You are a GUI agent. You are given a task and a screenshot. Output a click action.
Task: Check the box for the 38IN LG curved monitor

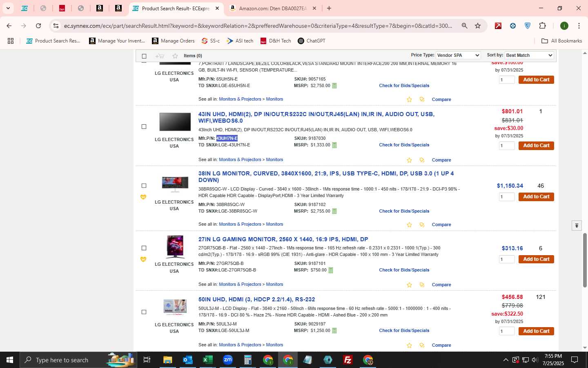tap(144, 186)
